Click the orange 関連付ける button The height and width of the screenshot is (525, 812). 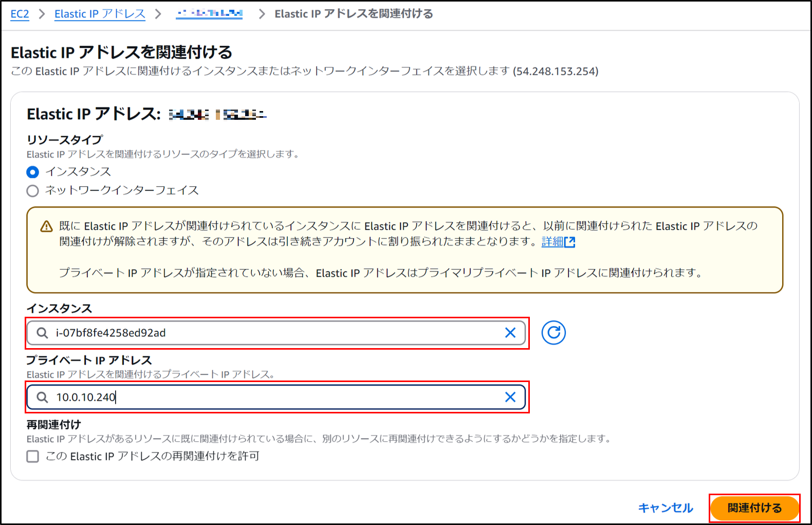(754, 508)
